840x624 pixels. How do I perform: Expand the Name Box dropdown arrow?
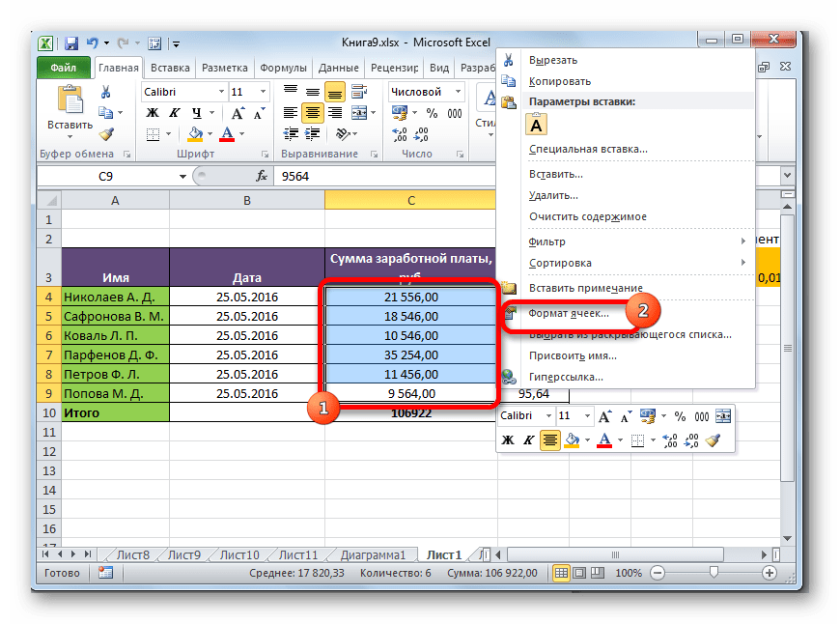point(182,177)
